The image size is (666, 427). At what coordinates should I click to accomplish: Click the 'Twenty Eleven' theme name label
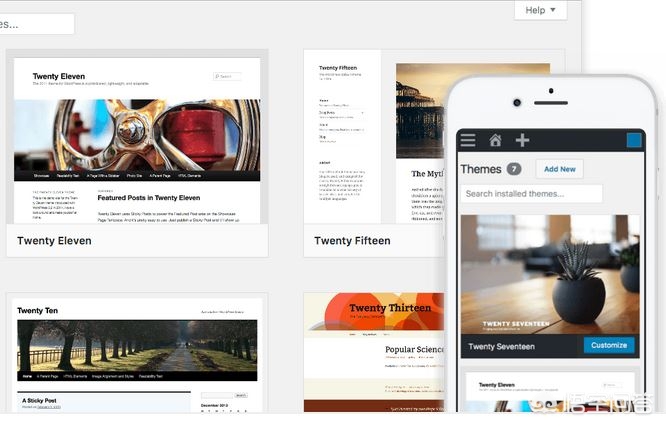point(54,241)
